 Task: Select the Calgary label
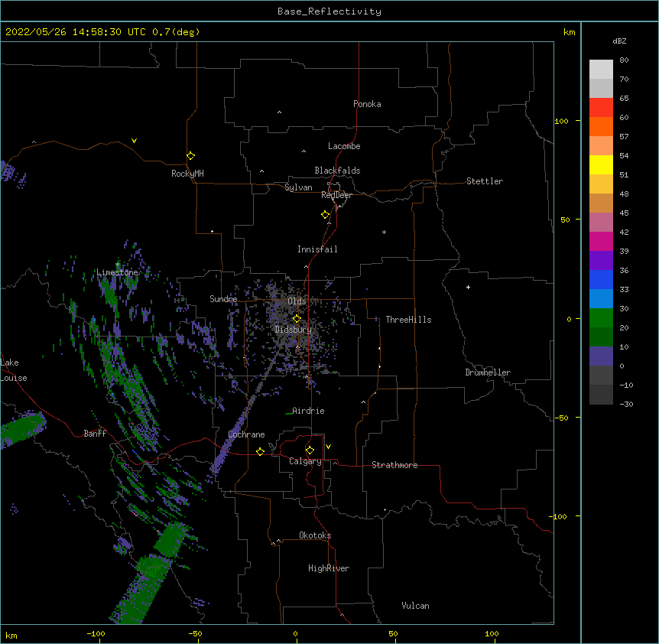(x=305, y=461)
